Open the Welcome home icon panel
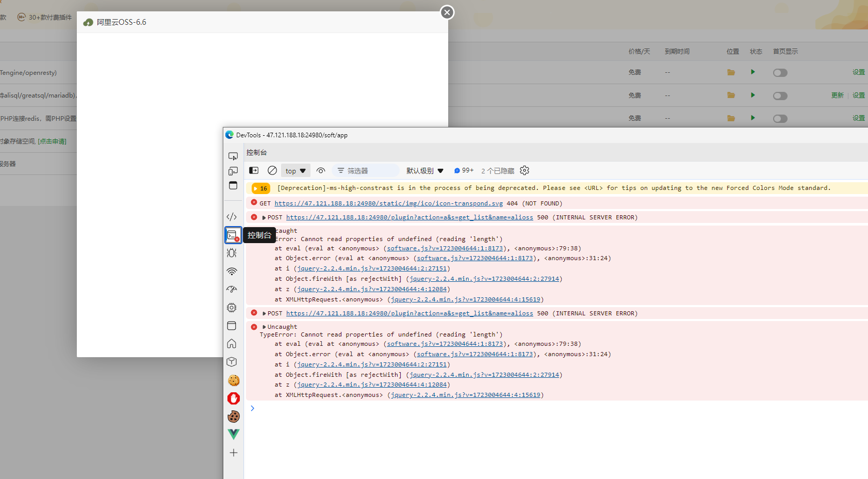The image size is (868, 479). [232, 344]
